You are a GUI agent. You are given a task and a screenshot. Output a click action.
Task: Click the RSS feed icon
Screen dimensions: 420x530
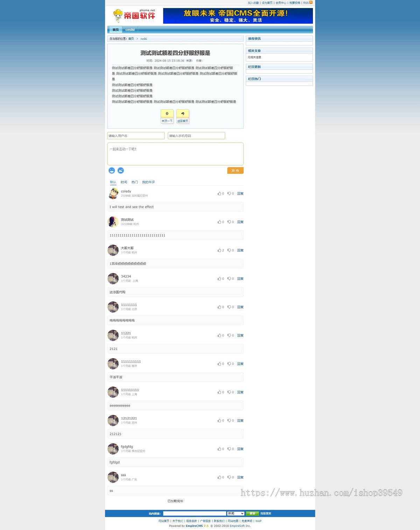click(x=311, y=2)
